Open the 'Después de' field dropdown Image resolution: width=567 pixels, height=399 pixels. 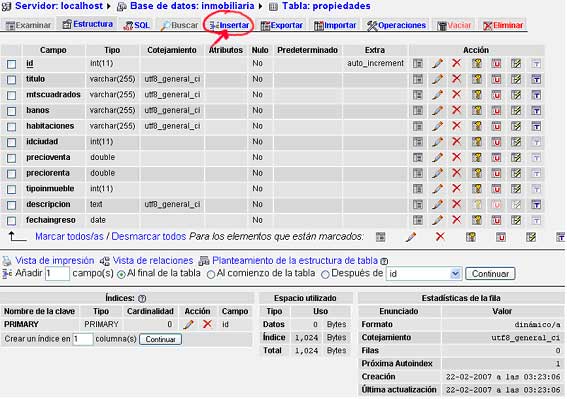(424, 274)
